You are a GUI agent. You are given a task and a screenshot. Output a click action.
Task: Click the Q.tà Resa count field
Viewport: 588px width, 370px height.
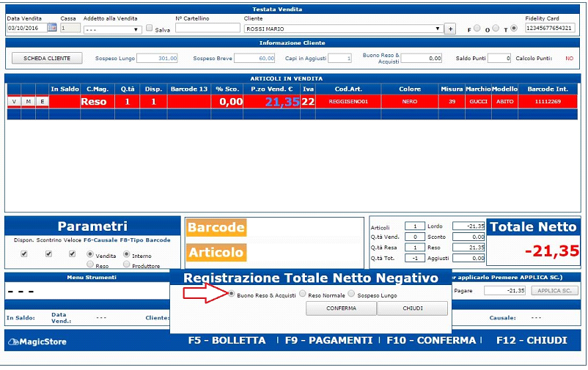[x=415, y=248]
